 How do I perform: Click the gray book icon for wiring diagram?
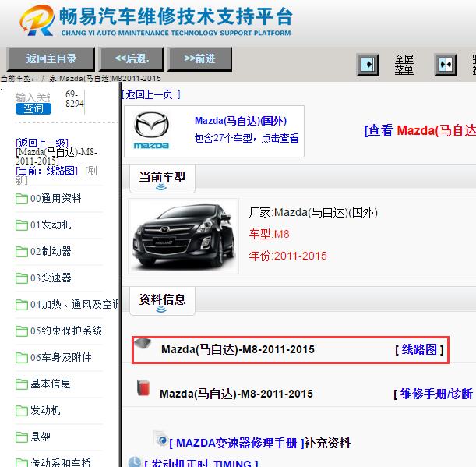[x=143, y=344]
